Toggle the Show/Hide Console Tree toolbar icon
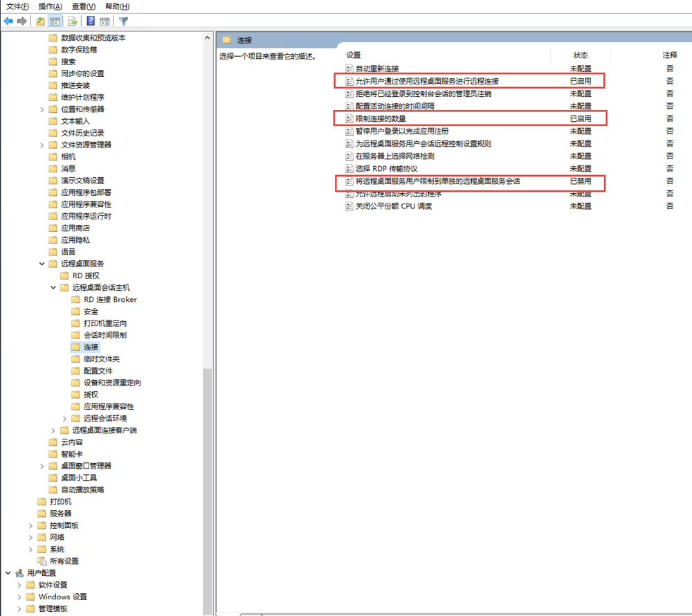 click(55, 21)
